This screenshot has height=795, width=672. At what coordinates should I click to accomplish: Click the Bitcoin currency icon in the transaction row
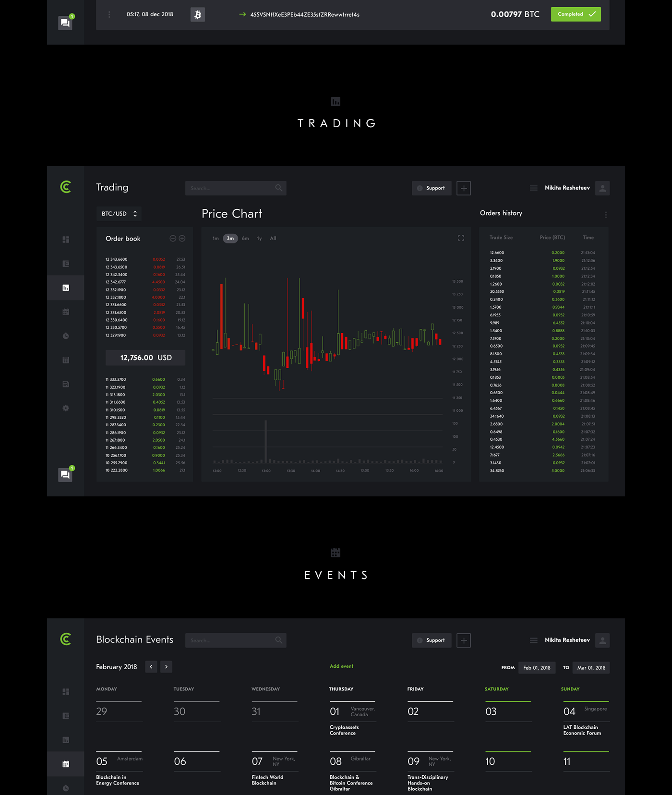[x=198, y=14]
